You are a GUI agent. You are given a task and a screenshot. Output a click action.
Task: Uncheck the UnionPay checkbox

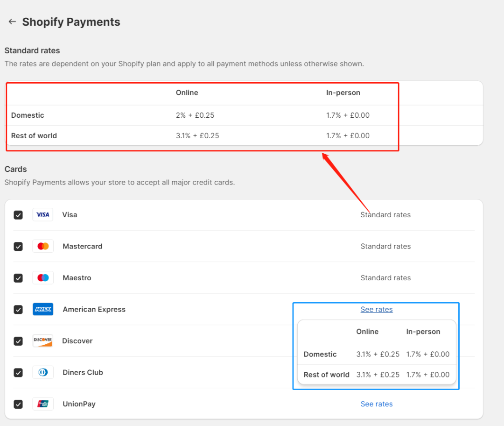click(18, 404)
